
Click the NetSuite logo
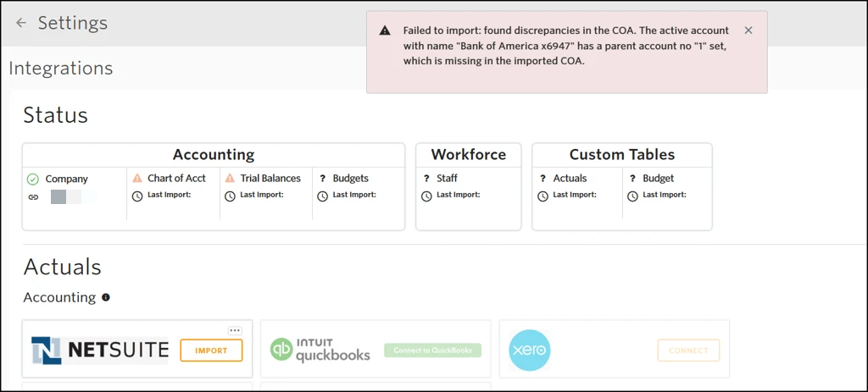100,351
